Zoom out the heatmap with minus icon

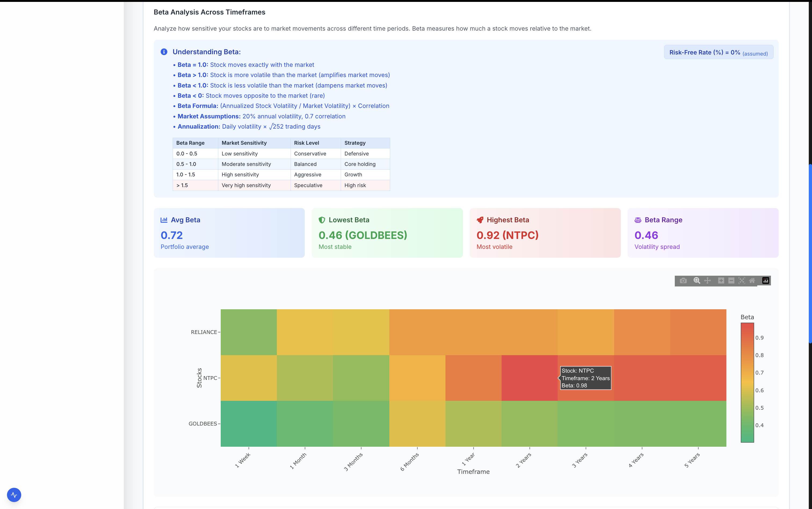tap(731, 281)
